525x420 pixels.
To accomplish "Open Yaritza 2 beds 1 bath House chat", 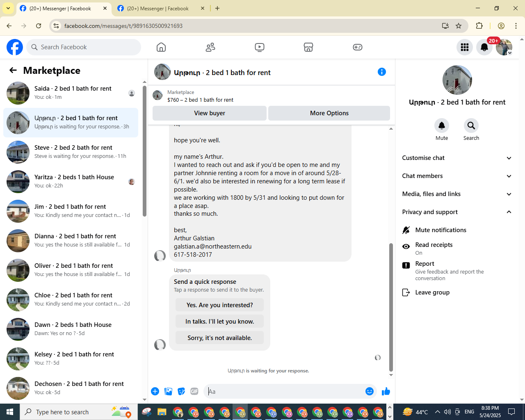I will (x=71, y=182).
